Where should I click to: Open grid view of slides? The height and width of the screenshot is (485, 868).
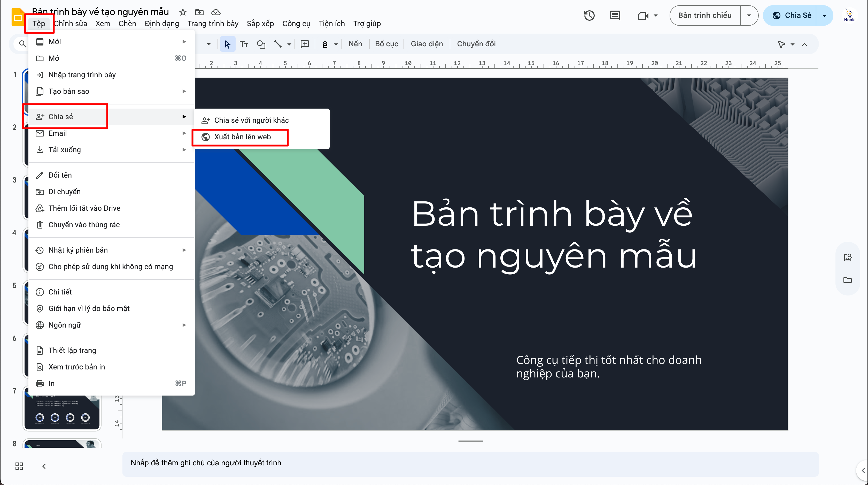19,466
